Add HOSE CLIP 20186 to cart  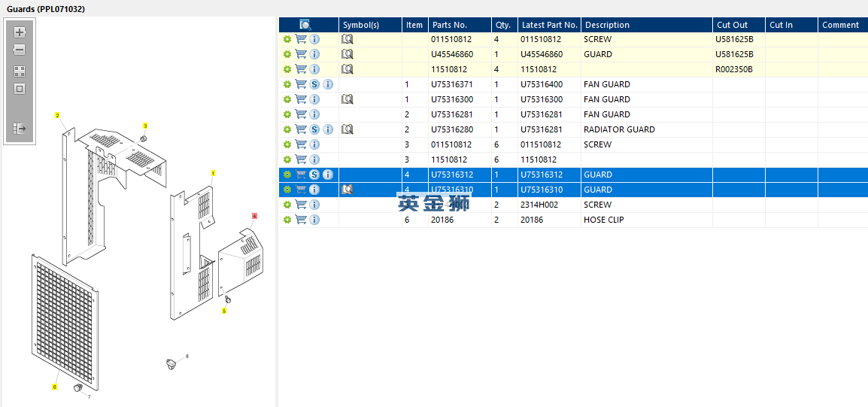point(301,220)
